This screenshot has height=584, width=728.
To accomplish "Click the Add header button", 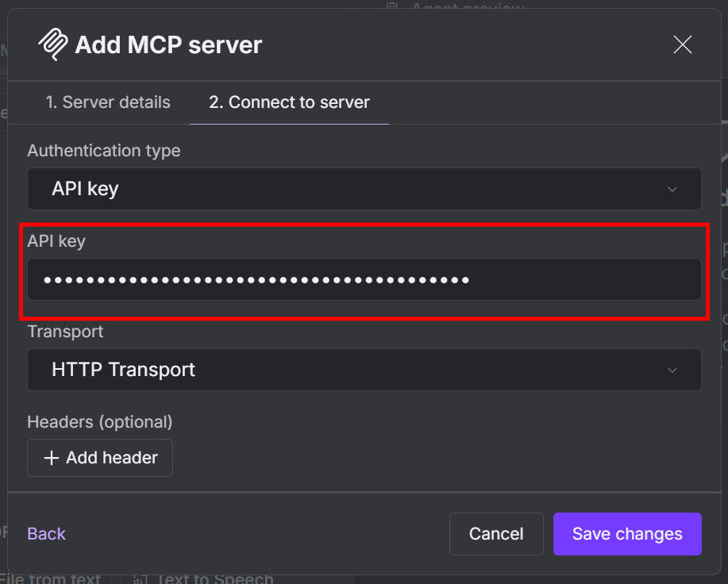I will pos(100,458).
